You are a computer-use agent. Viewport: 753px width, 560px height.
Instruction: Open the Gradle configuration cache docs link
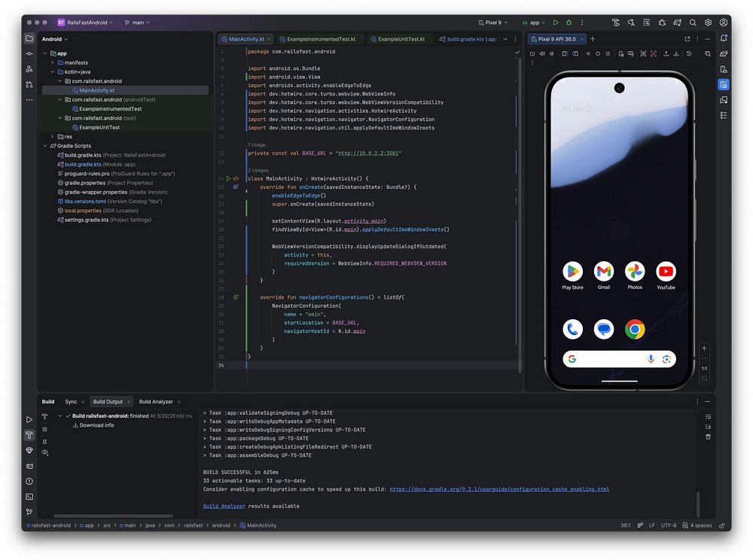498,489
